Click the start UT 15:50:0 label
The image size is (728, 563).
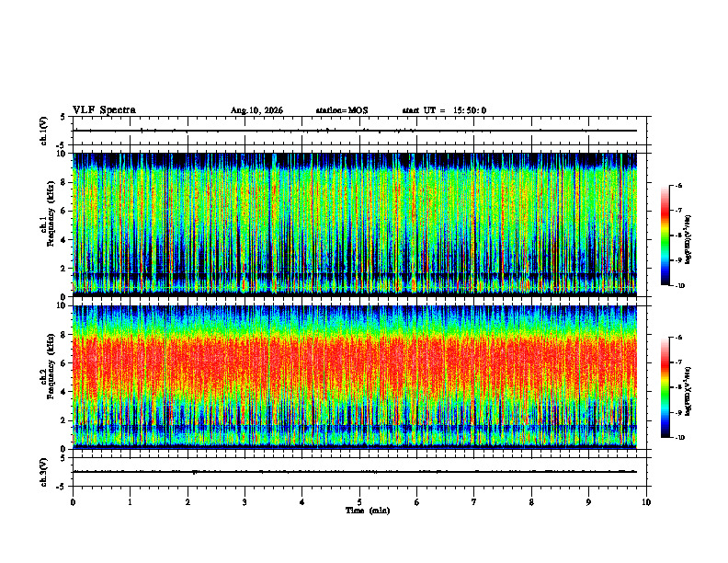pyautogui.click(x=444, y=110)
